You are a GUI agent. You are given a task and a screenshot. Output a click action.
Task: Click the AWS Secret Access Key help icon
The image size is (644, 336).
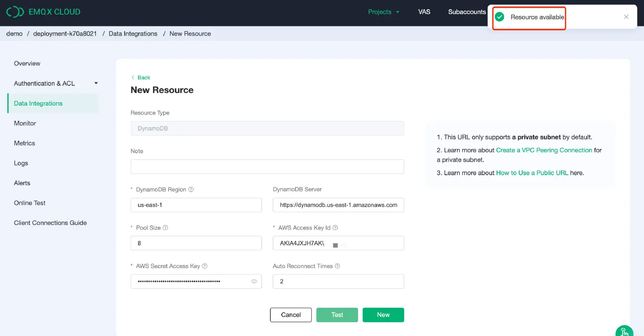click(204, 266)
